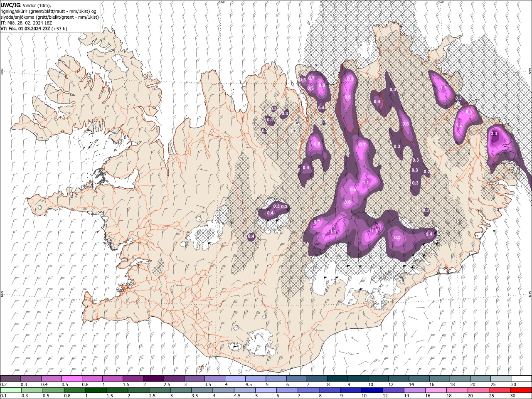Viewport: 532px width, 399px height.
Task: Click the "66N" latitude label on left edge
Action: (2, 71)
